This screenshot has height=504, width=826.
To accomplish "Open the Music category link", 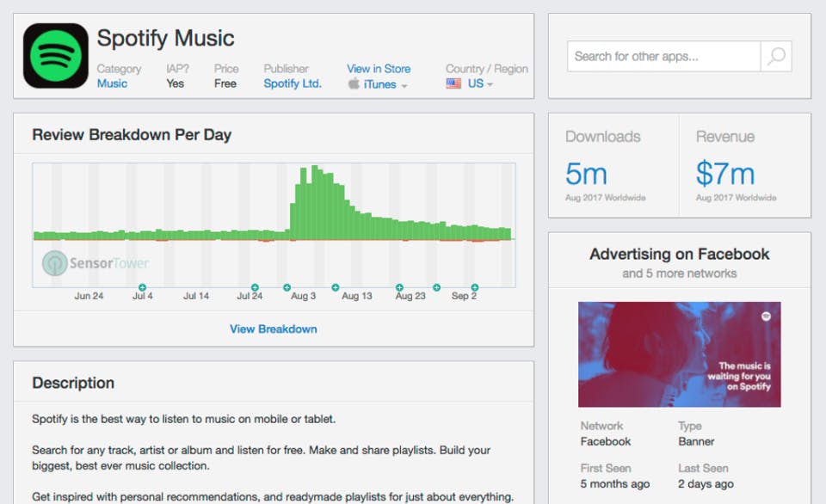I will point(112,83).
